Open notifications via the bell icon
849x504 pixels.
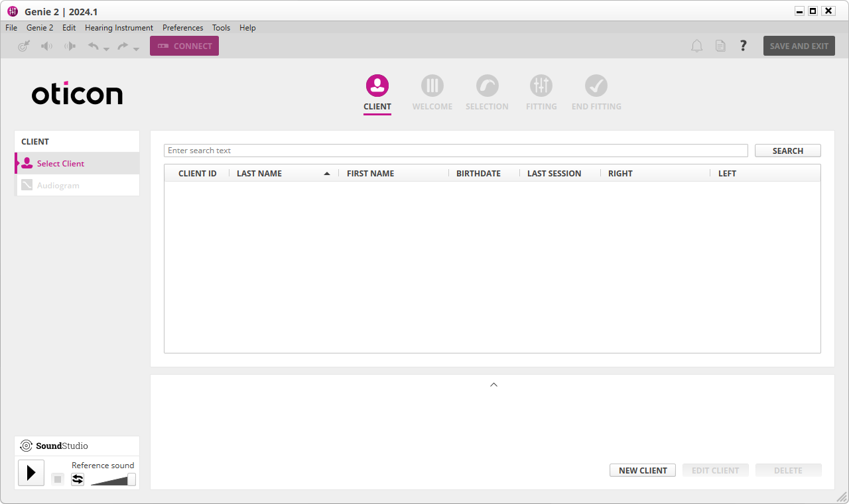(696, 46)
